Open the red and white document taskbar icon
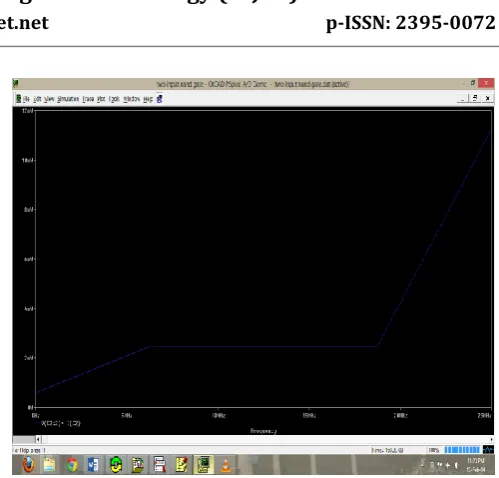Viewport: 499px width, 478px height. (159, 465)
